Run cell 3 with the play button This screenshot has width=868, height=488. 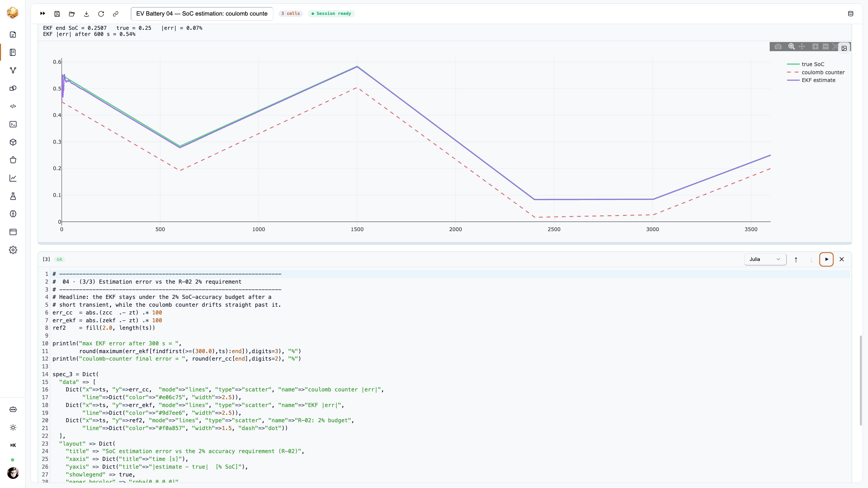click(827, 259)
